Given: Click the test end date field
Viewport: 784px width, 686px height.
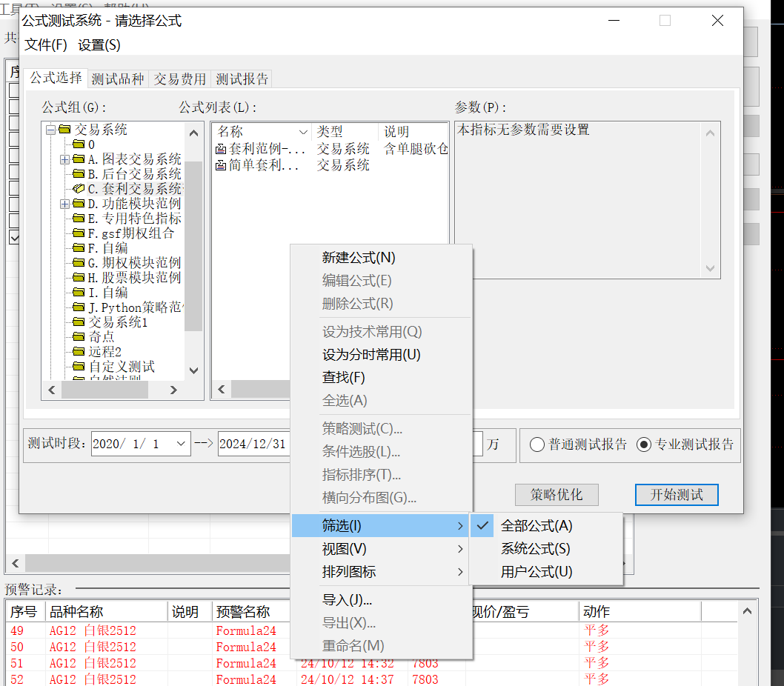Looking at the screenshot, I should coord(254,444).
